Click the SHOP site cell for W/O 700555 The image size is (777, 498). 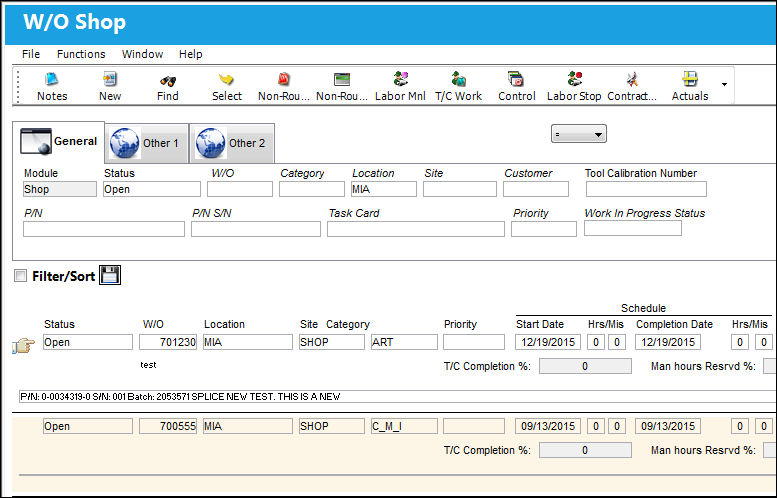(332, 426)
